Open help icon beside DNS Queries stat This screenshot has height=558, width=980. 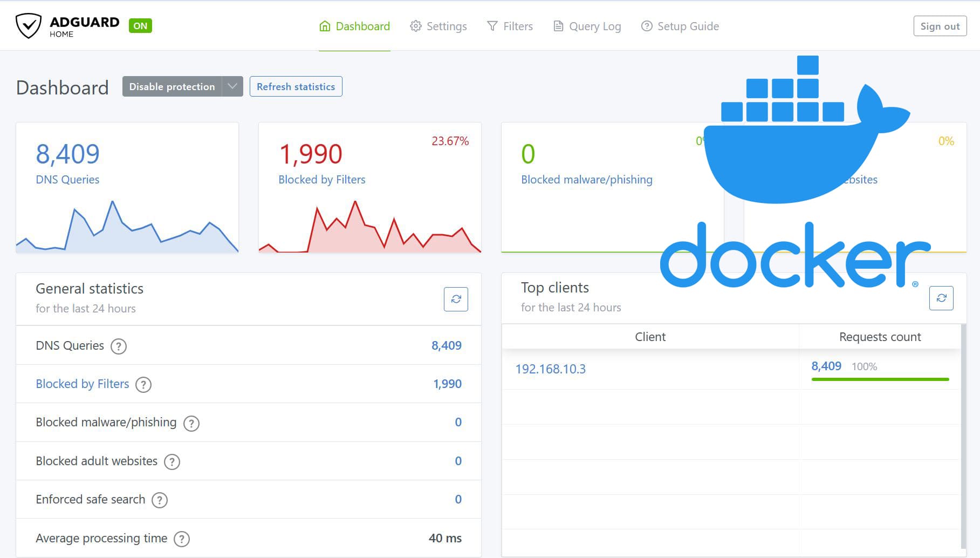(119, 346)
